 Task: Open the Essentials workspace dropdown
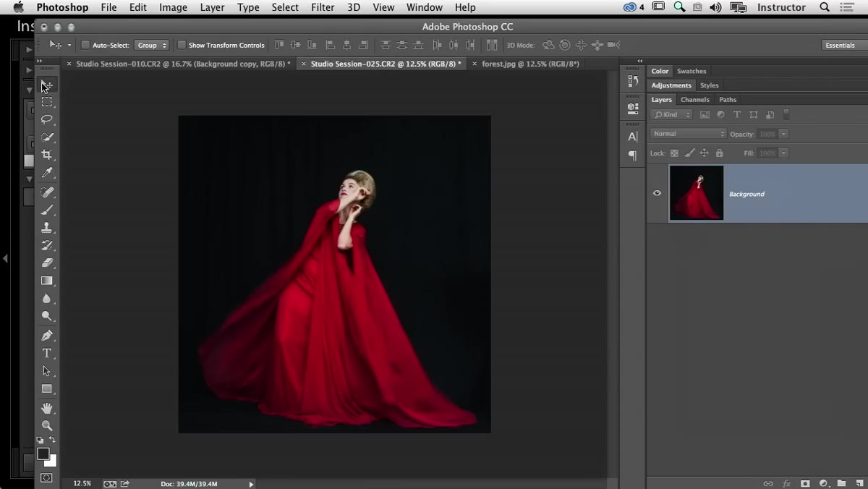[843, 45]
